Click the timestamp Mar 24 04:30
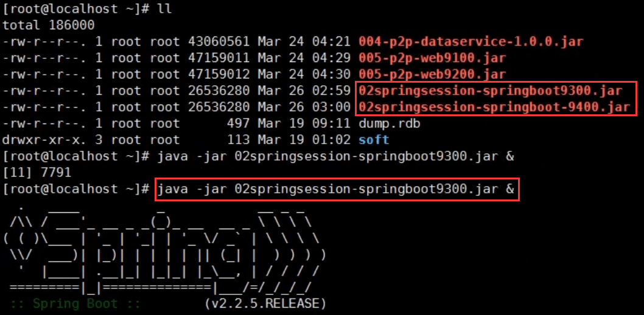Viewport: 644px width, 315px height. (x=304, y=74)
